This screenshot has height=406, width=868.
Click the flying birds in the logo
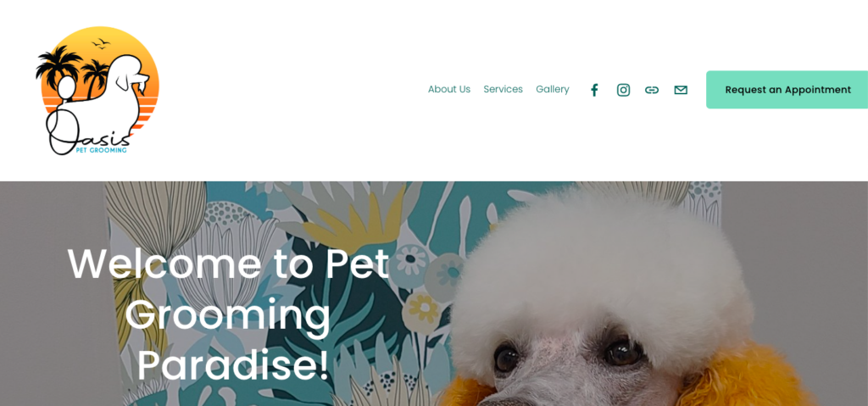pos(102,43)
